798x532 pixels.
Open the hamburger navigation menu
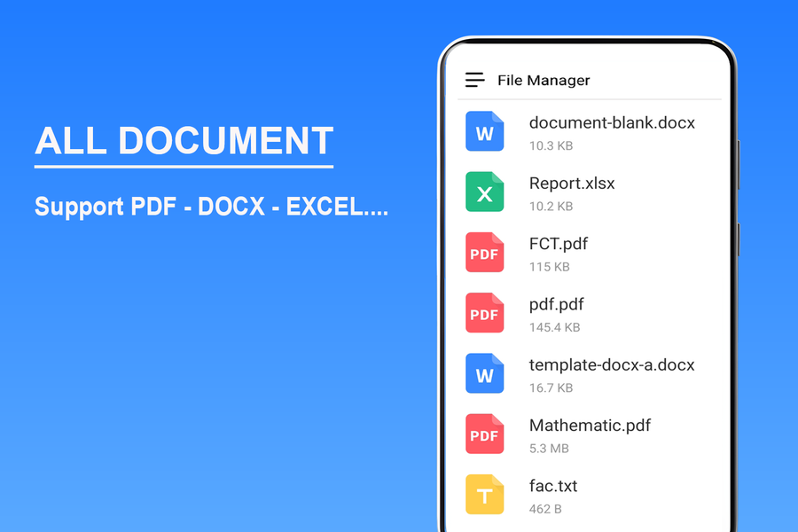click(473, 79)
